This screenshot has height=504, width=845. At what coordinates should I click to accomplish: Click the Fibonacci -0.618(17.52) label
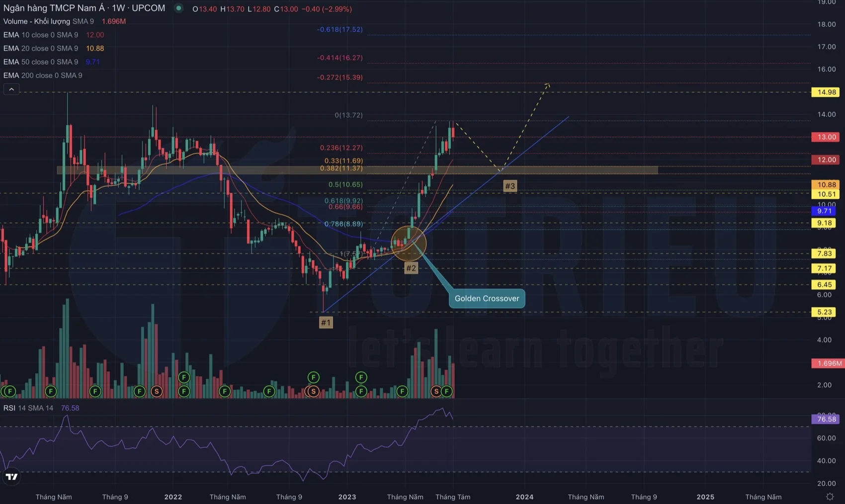pos(340,29)
